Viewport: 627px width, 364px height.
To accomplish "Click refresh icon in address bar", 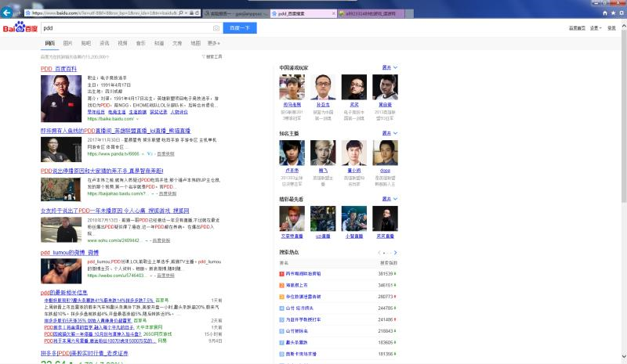I will 198,13.
